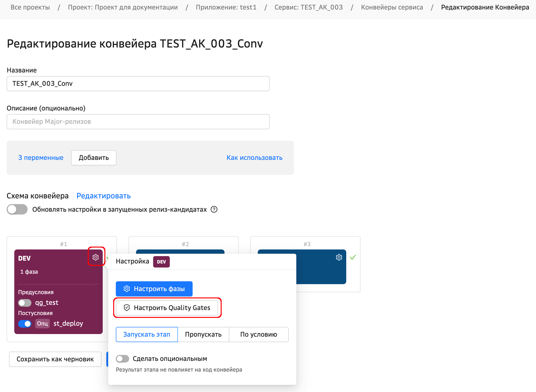This screenshot has width=536, height=392.
Task: Click the DEV badge in the Настройка header
Action: tap(161, 262)
